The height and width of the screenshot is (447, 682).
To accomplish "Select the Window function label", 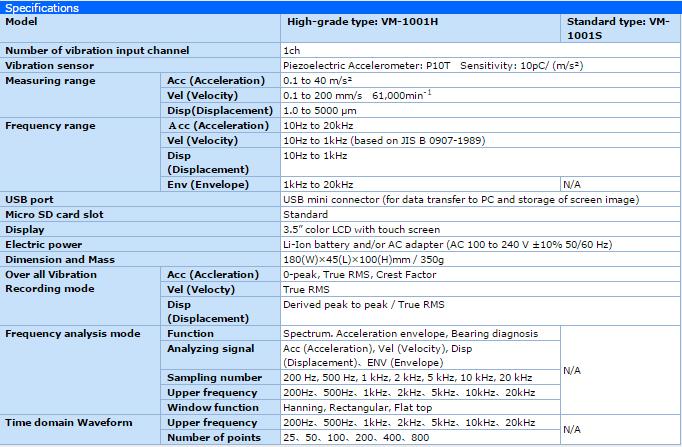I will point(213,407).
